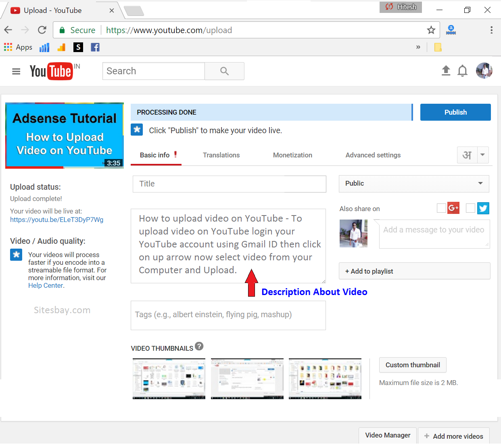The image size is (501, 448).
Task: Click the search magnifier button
Action: (224, 71)
